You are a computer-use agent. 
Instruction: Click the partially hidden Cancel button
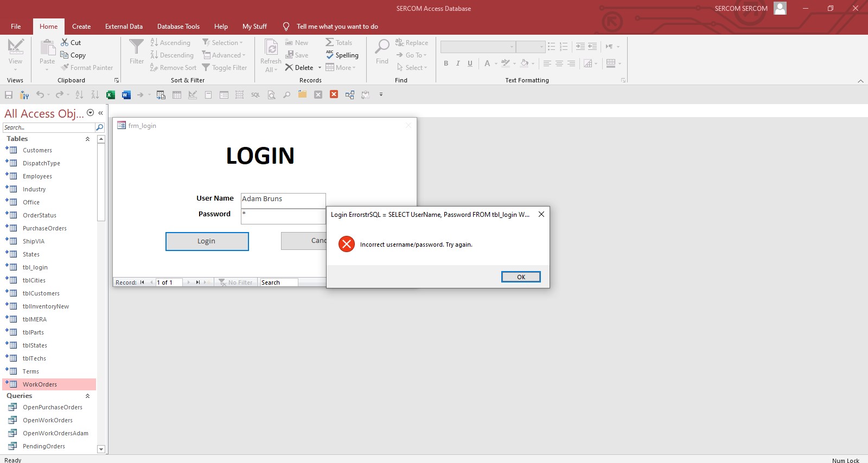pyautogui.click(x=304, y=241)
